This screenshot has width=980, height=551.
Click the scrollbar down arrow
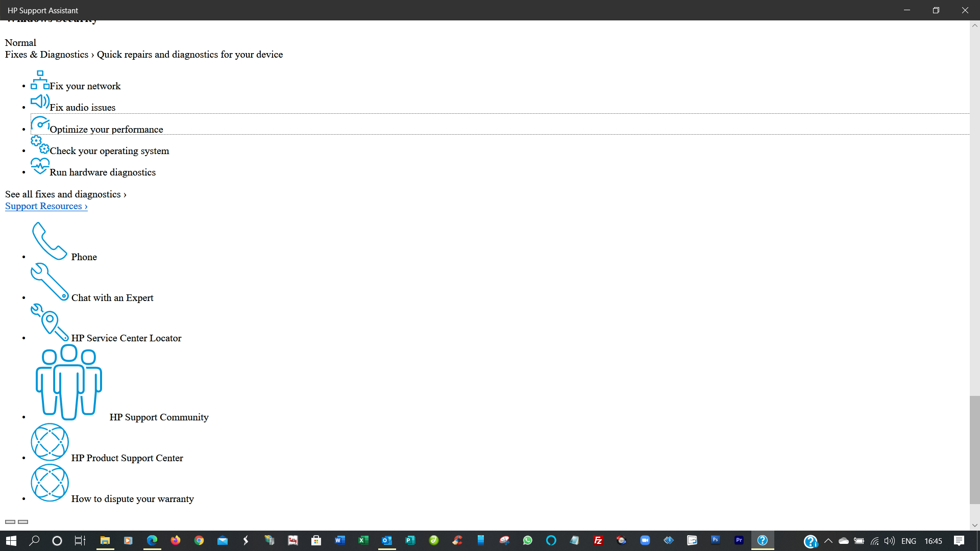tap(975, 525)
